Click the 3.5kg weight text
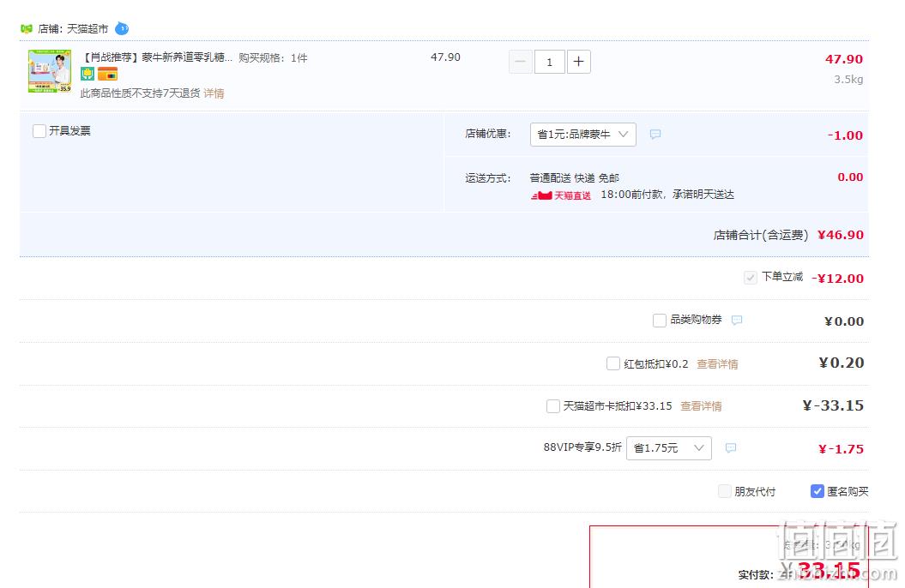This screenshot has width=905, height=588. (848, 80)
